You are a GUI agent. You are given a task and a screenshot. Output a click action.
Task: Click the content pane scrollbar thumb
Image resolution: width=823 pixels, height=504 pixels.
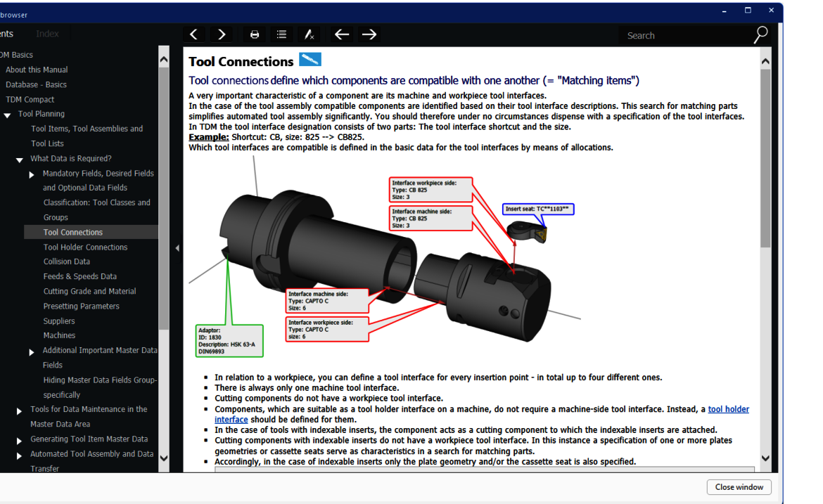(765, 158)
